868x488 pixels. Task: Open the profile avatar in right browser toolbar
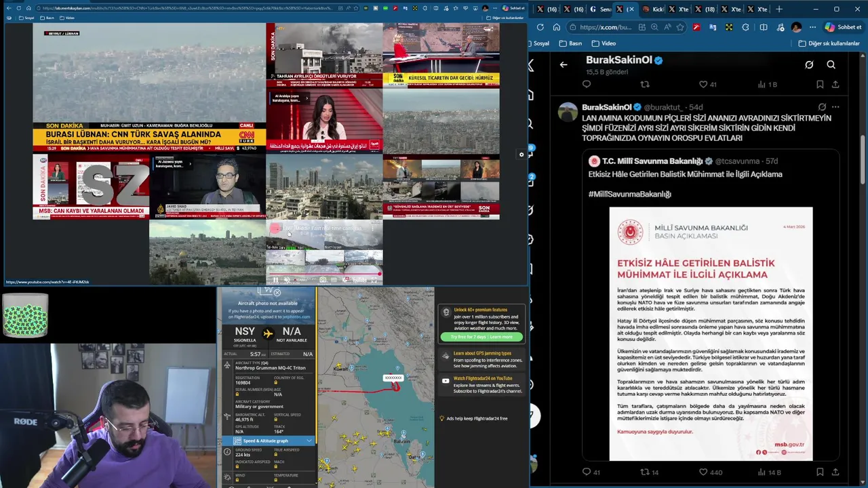pyautogui.click(x=796, y=27)
